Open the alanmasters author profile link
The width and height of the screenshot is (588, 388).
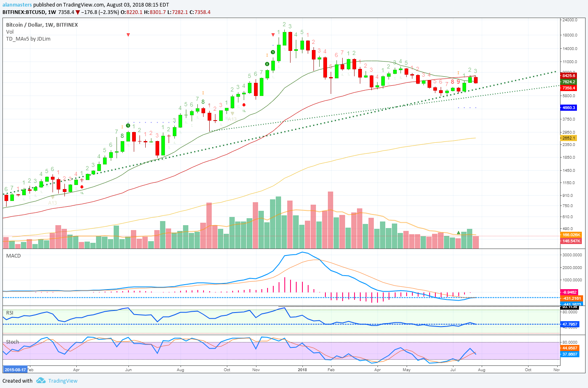coord(17,5)
